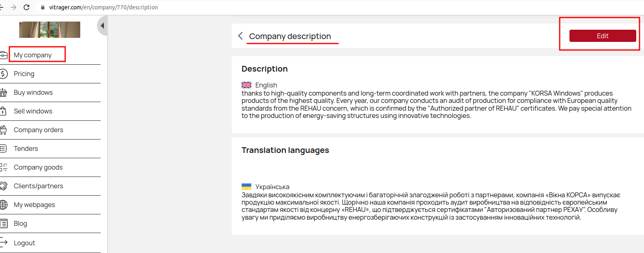
Task: Click the cart icon beside Buy windows
Action: tap(3, 92)
